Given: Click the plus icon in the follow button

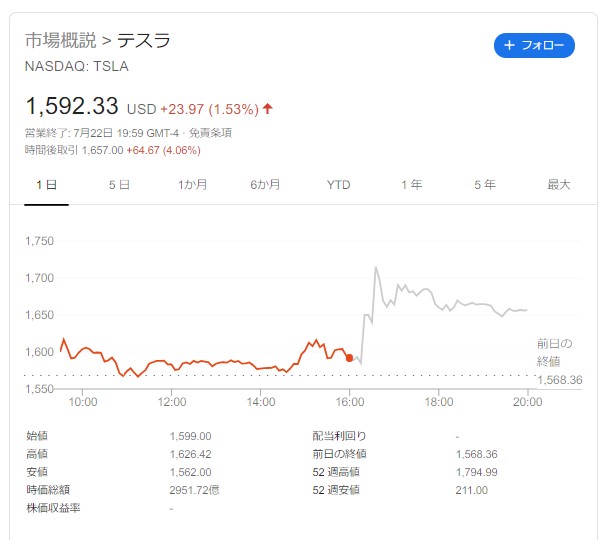Looking at the screenshot, I should point(509,45).
